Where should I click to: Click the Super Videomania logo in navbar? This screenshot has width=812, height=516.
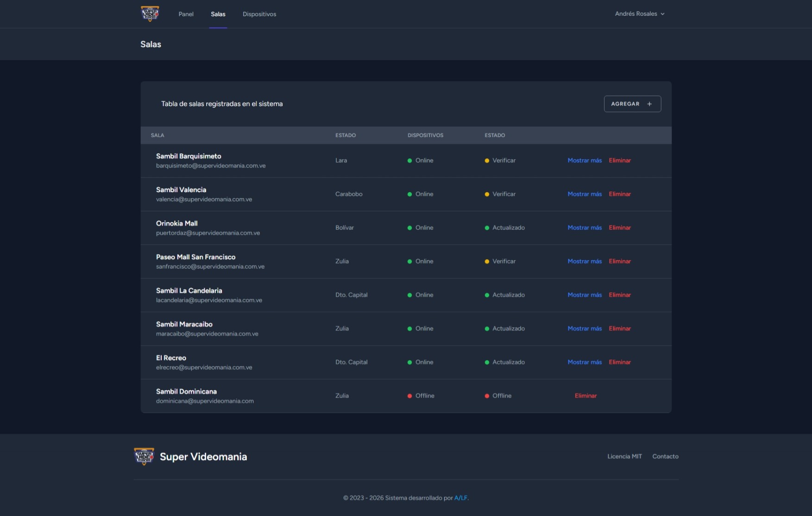[x=150, y=14]
